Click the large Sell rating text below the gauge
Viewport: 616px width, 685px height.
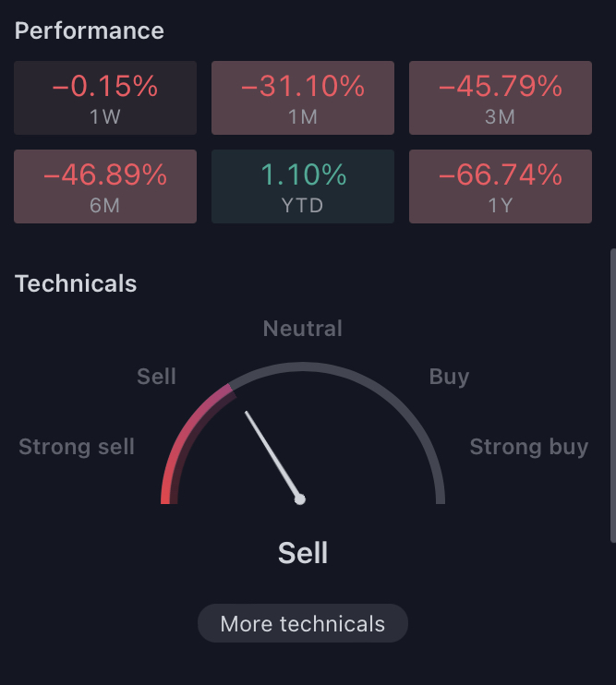pyautogui.click(x=303, y=553)
